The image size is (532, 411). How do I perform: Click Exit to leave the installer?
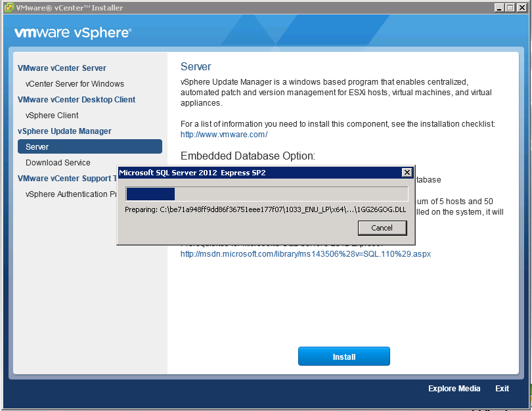pos(502,389)
